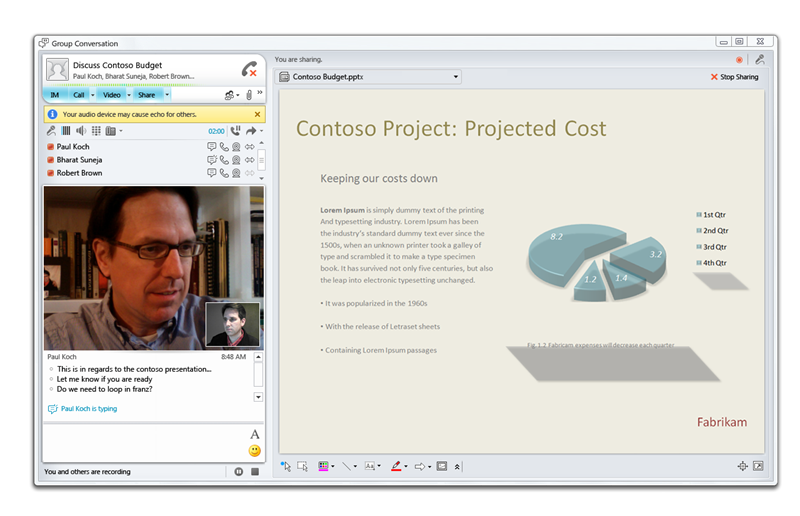The width and height of the screenshot is (800, 516).
Task: Put the call on hold
Action: click(x=235, y=131)
